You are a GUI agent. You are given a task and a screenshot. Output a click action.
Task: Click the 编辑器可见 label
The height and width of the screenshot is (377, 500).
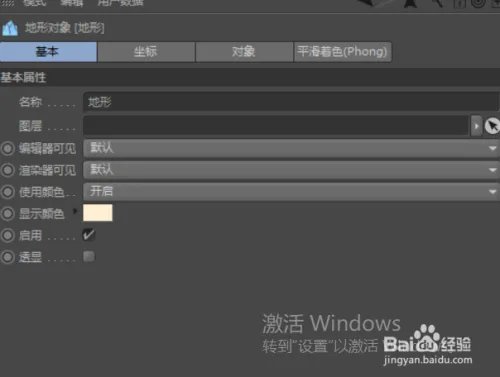47,149
